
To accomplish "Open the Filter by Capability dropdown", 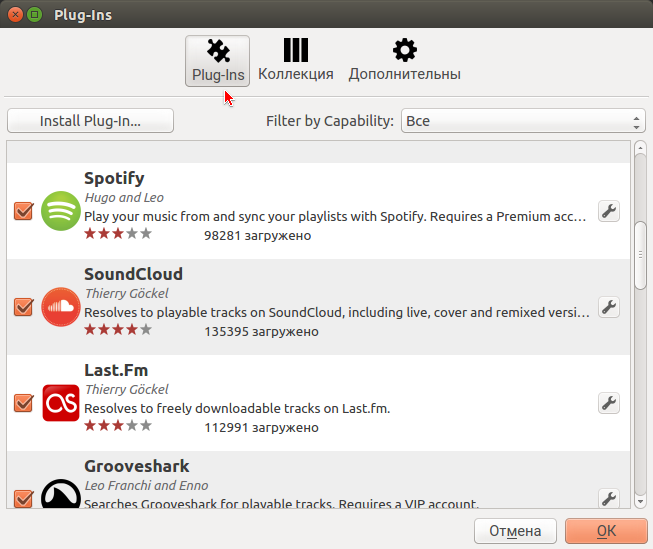I will [x=523, y=121].
